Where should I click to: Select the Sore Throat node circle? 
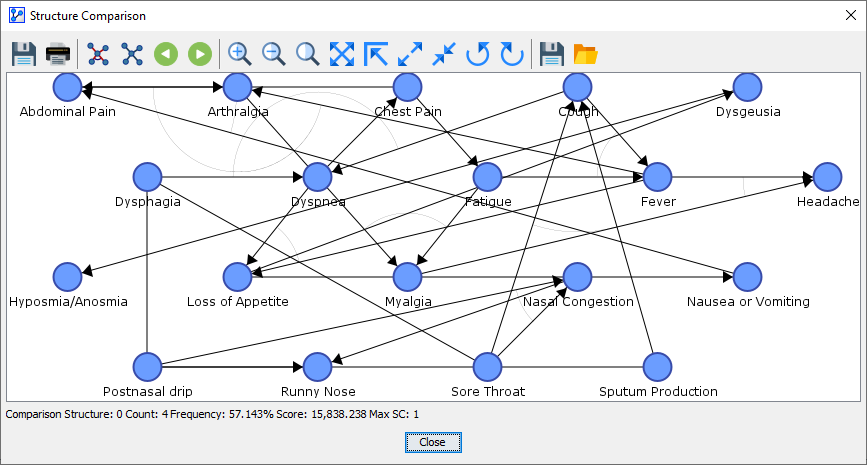(x=488, y=367)
